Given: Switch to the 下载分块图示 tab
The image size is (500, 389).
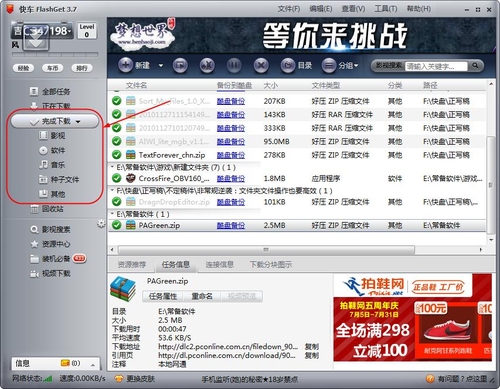Looking at the screenshot, I should click(271, 265).
